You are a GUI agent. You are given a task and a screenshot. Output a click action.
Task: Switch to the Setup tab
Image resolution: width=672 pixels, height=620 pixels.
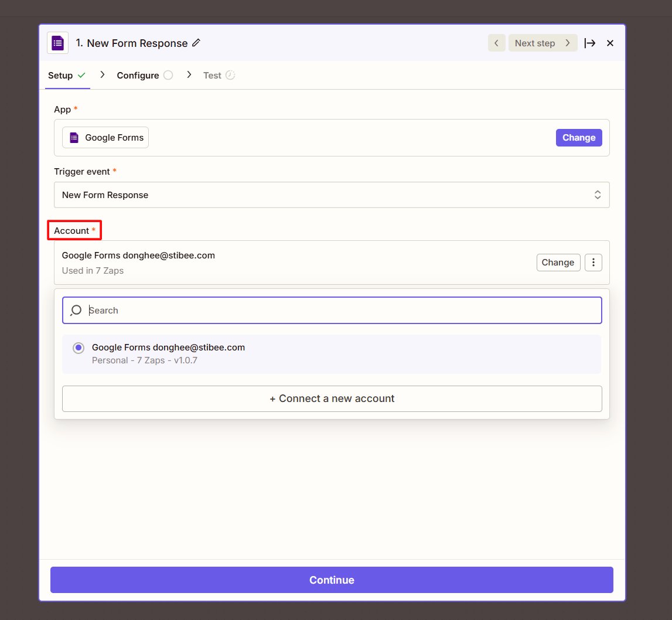point(67,76)
